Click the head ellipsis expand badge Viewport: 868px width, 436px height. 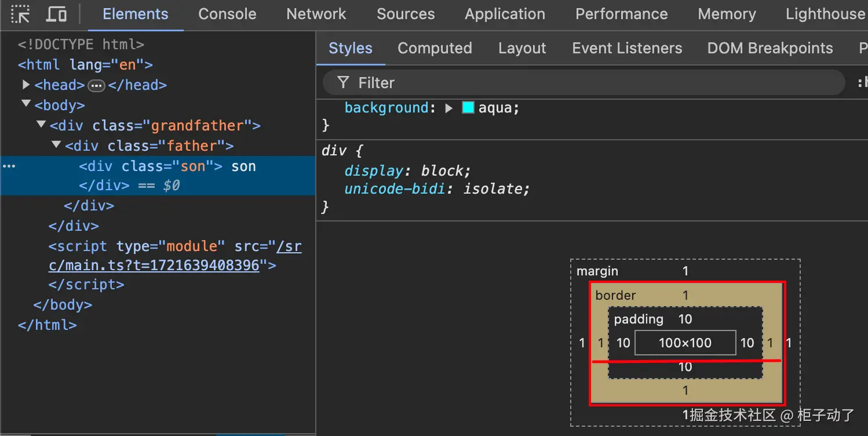[96, 86]
